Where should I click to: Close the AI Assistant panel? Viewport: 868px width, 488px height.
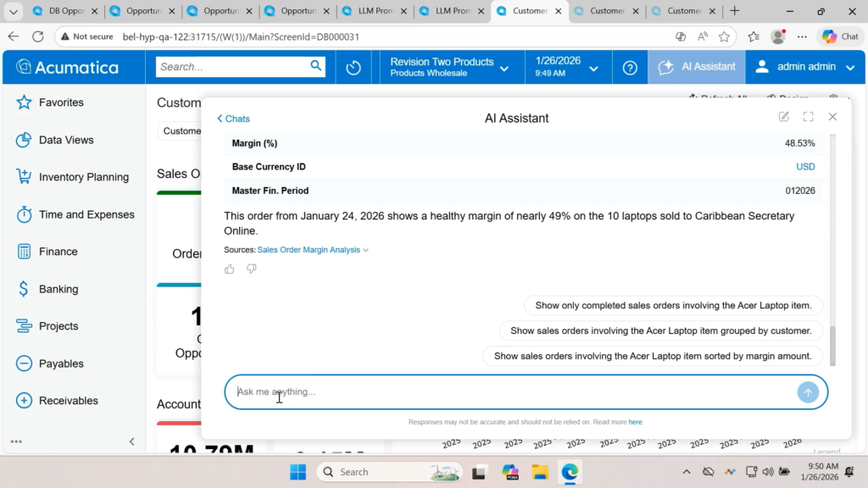(832, 117)
